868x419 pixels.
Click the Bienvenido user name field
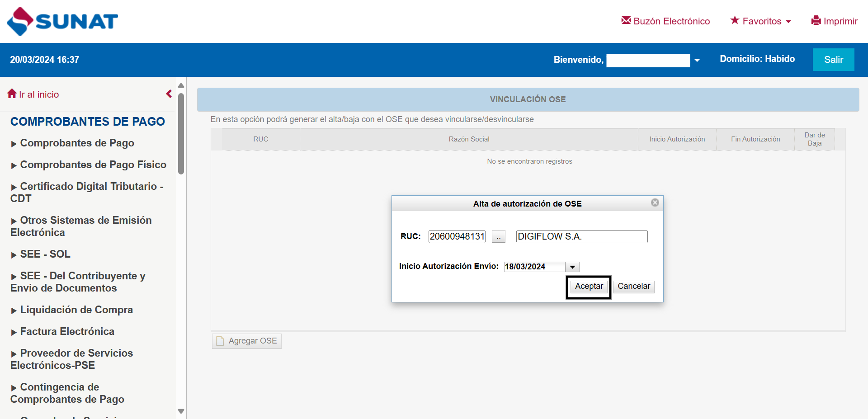648,60
